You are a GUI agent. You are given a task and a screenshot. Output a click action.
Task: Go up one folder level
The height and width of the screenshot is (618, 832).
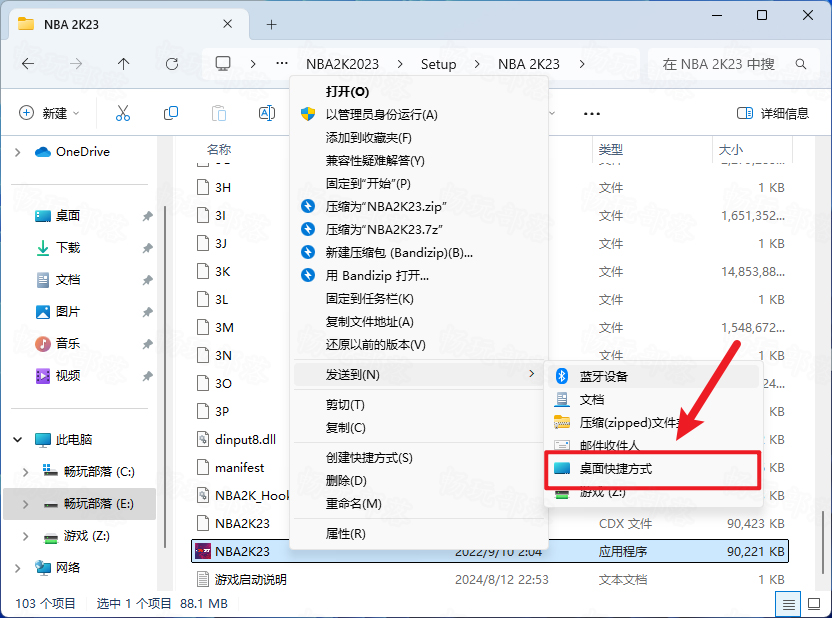[124, 64]
